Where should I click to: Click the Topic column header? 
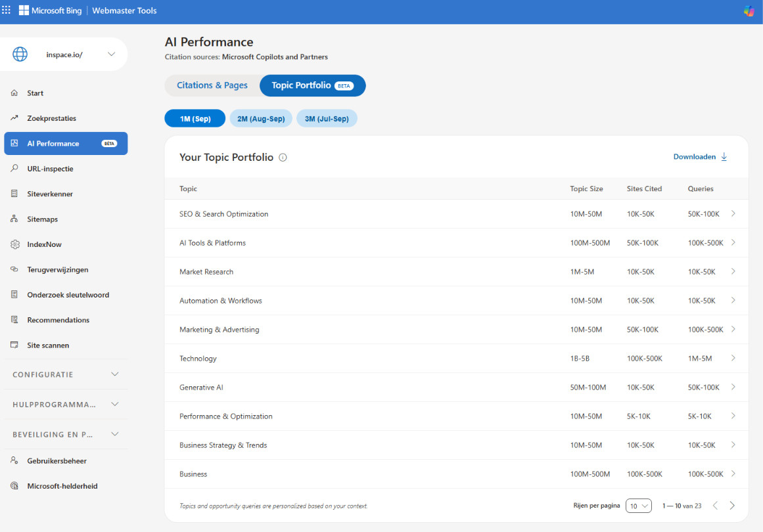(189, 188)
